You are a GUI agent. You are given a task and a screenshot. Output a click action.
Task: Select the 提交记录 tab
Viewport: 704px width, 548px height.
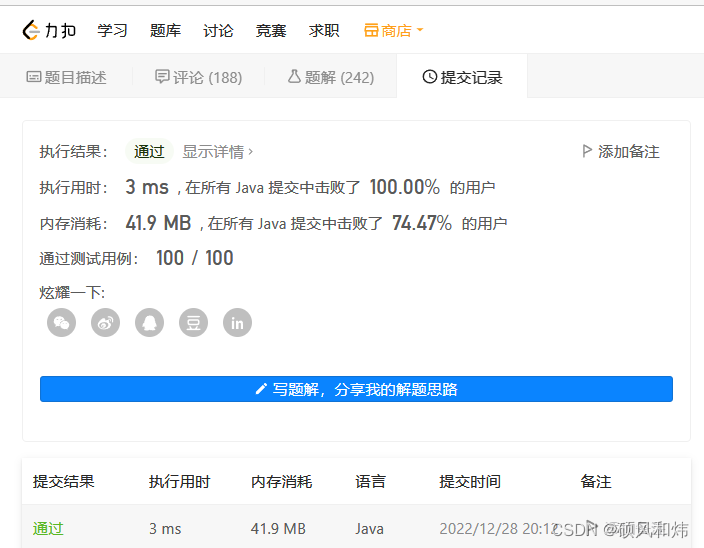[462, 77]
